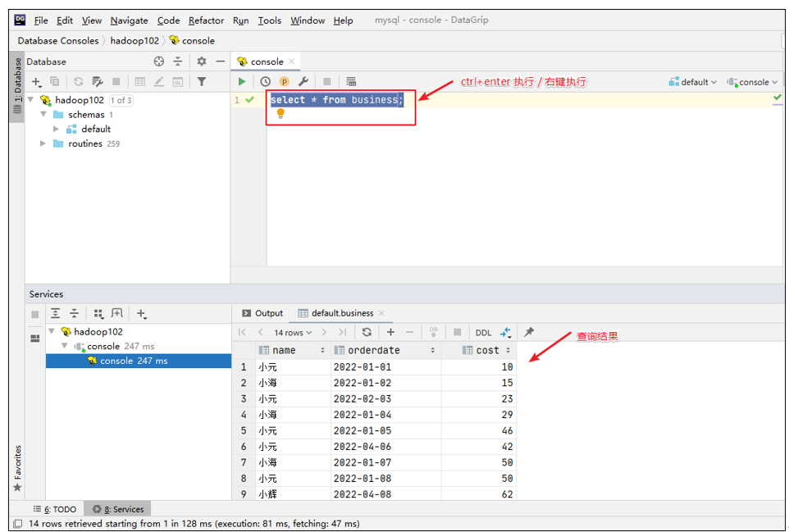Open Database panel gear settings
The width and height of the screenshot is (789, 532).
pyautogui.click(x=202, y=61)
